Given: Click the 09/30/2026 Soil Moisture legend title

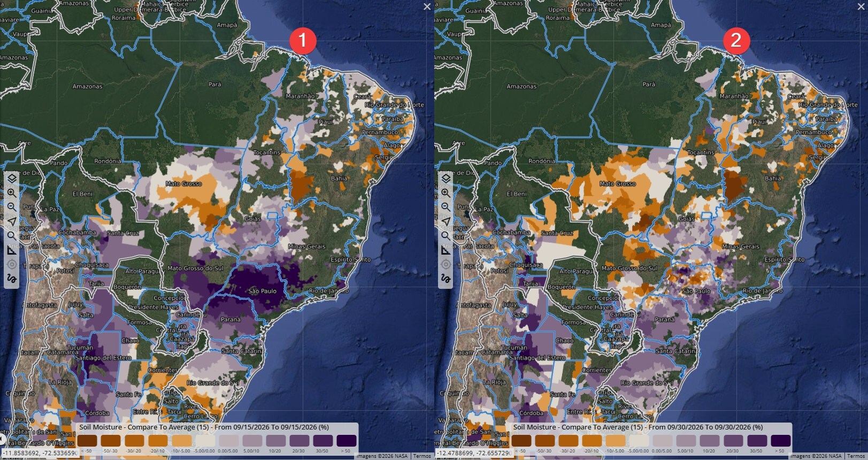Looking at the screenshot, I should [x=639, y=427].
